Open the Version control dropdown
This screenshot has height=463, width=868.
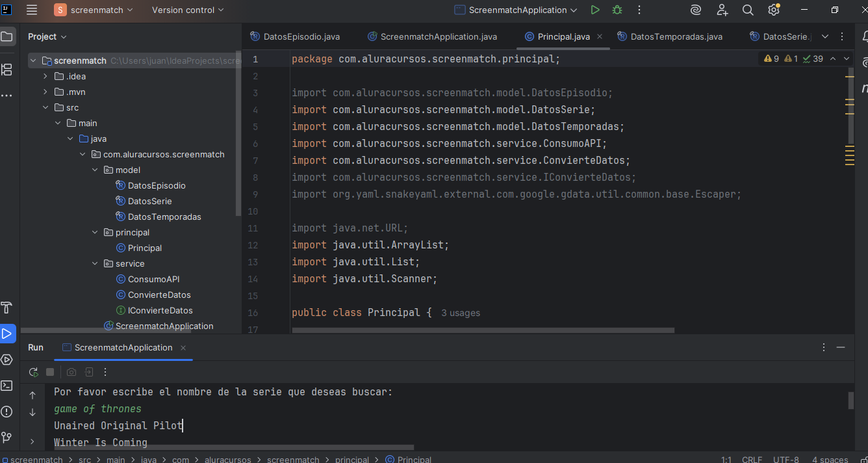[188, 10]
